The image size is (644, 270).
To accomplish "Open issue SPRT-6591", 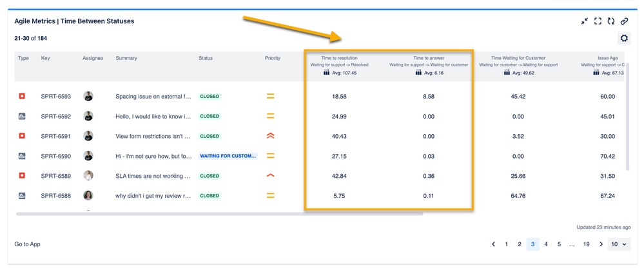I will coord(56,136).
